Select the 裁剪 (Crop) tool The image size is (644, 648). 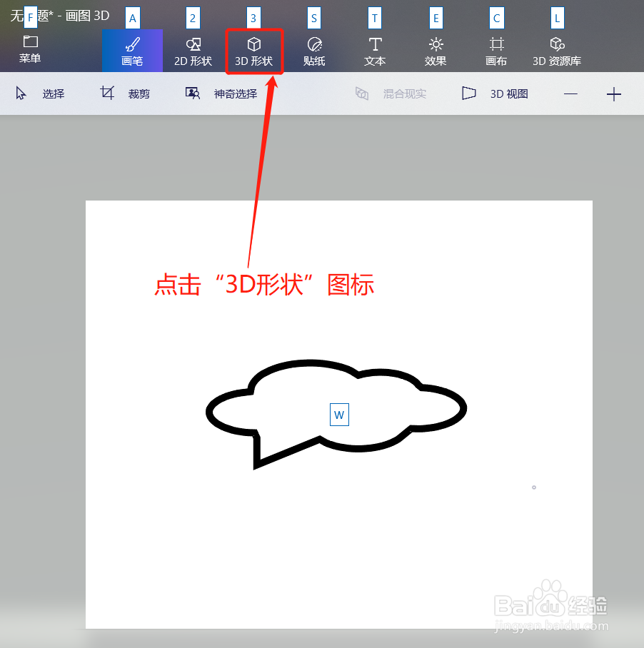[x=129, y=93]
